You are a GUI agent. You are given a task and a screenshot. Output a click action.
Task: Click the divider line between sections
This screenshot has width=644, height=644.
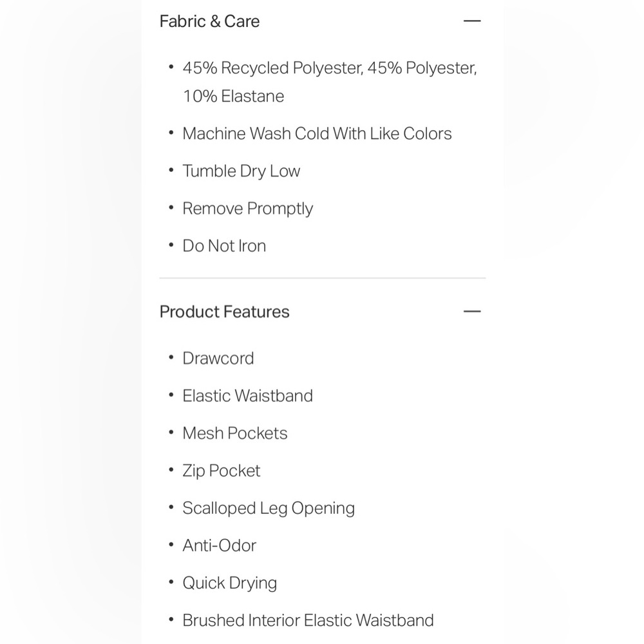pyautogui.click(x=323, y=278)
